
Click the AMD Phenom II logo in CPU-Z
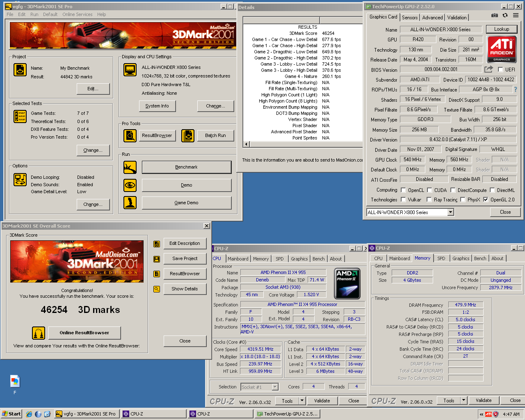(347, 283)
